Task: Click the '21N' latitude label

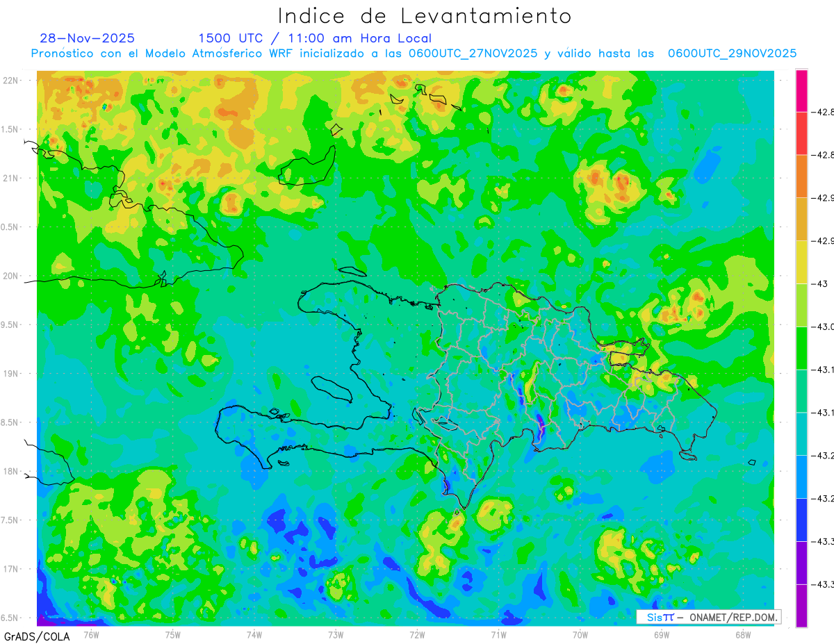Action: (x=12, y=179)
